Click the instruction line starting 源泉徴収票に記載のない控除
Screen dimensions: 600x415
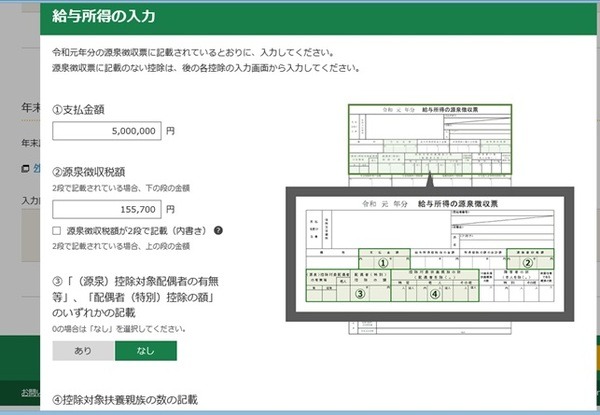206,68
